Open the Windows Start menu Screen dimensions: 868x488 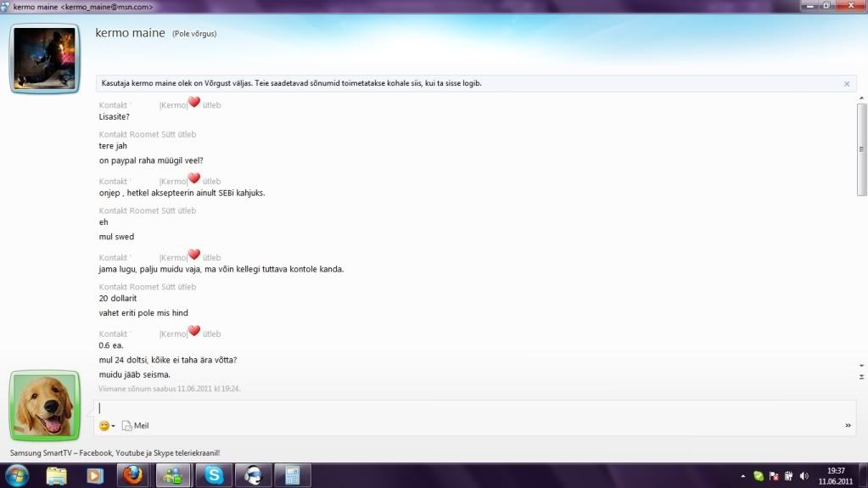pyautogui.click(x=17, y=475)
